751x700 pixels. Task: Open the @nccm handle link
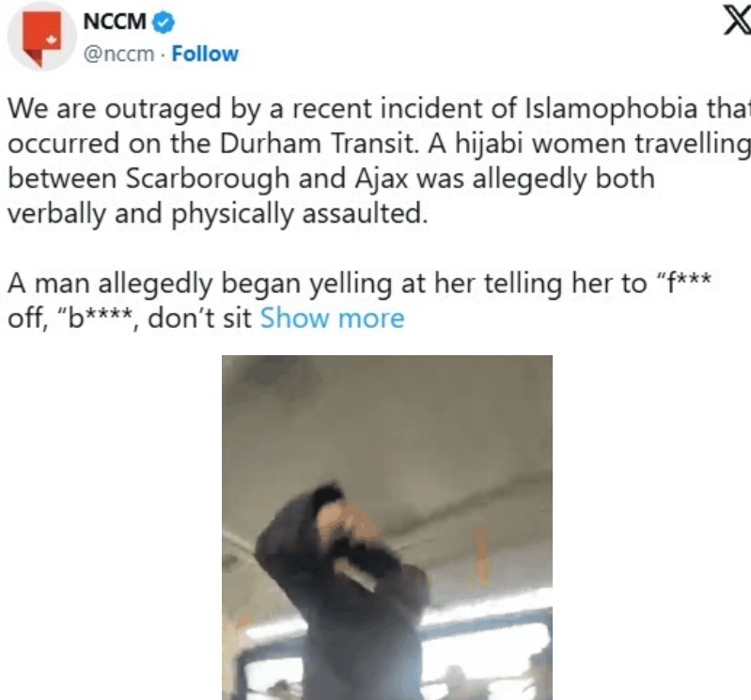(119, 54)
